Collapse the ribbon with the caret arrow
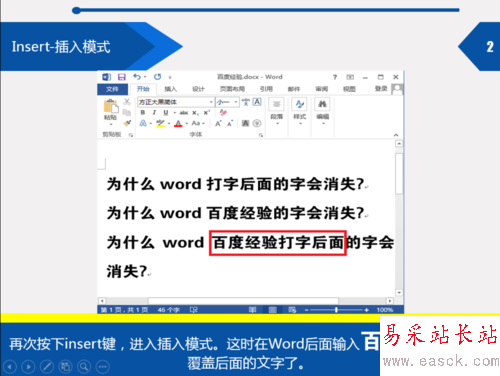This screenshot has width=500, height=376. 396,135
